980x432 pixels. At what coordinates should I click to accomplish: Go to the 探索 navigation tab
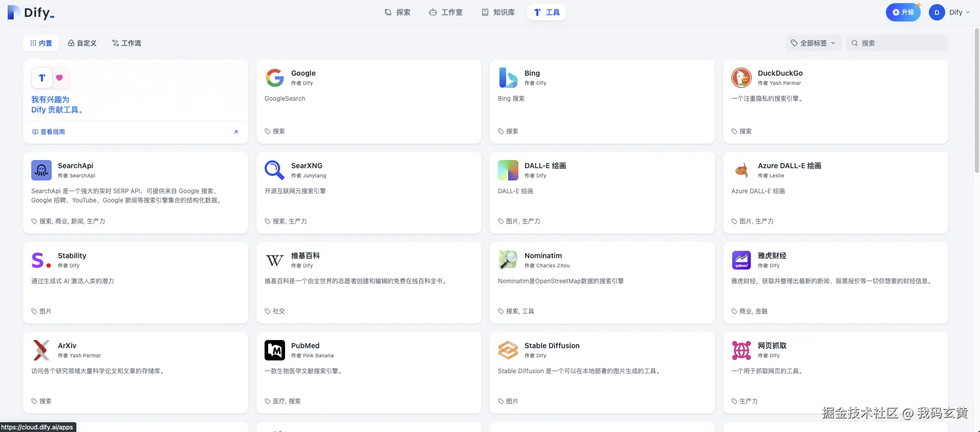pyautogui.click(x=398, y=12)
